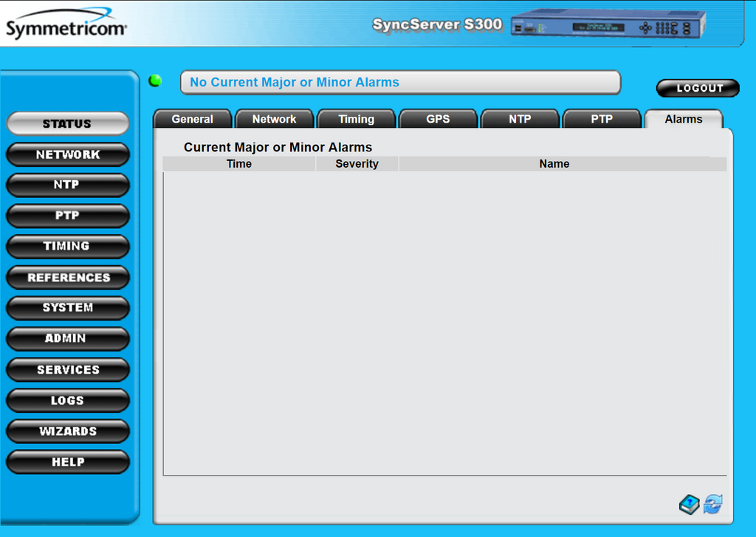
Task: Click the blue refresh arrows icon
Action: [712, 504]
